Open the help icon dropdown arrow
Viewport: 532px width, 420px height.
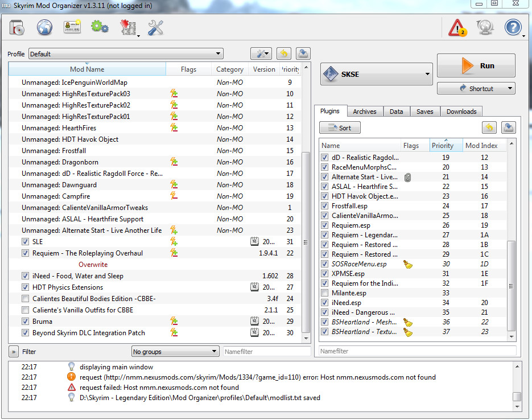pos(523,36)
